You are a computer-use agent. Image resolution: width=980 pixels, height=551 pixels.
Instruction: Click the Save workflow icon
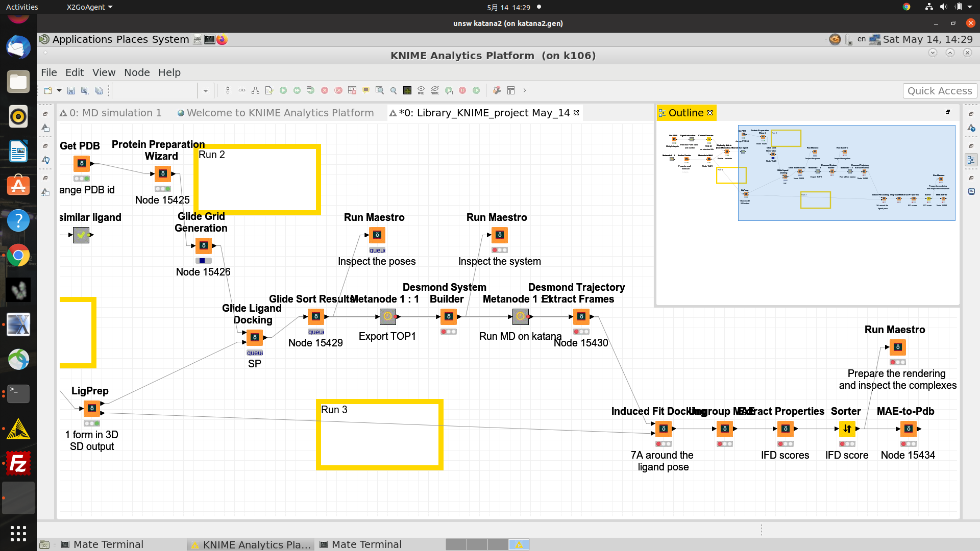[x=71, y=90]
